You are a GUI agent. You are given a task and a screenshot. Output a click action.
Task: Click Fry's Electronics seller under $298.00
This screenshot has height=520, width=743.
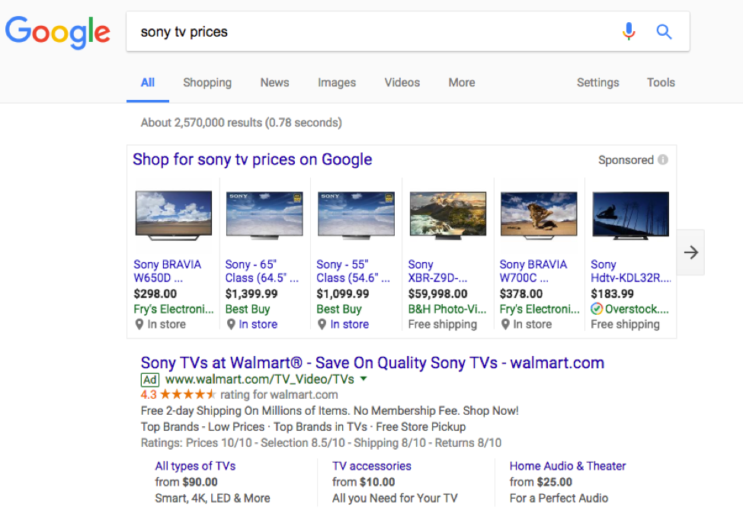[173, 309]
